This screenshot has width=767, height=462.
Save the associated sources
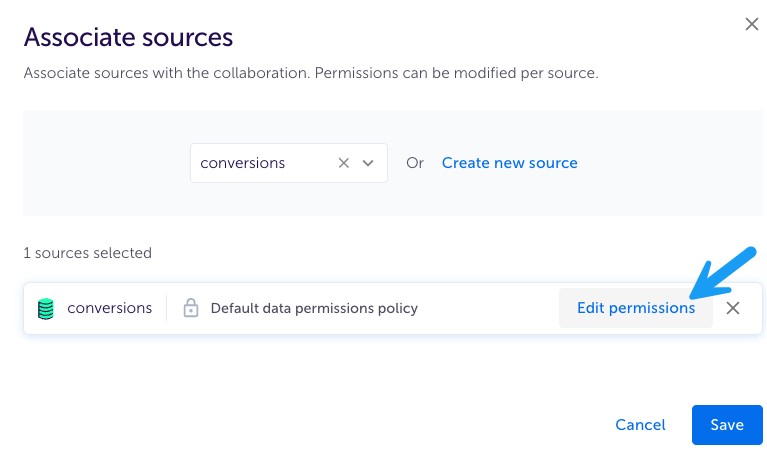(727, 425)
